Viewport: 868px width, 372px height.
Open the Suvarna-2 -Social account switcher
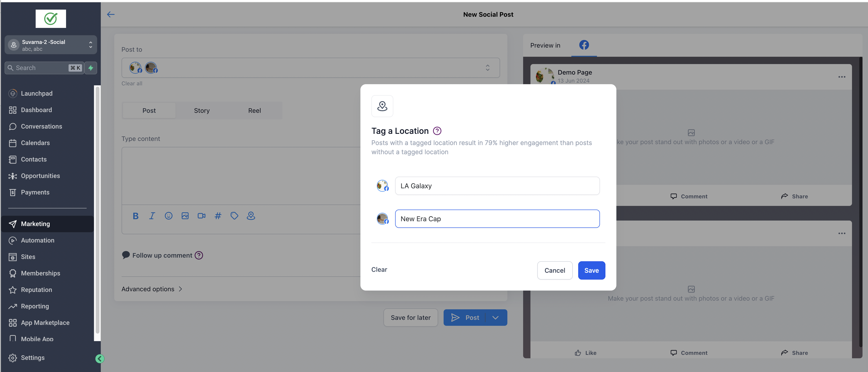click(x=51, y=45)
